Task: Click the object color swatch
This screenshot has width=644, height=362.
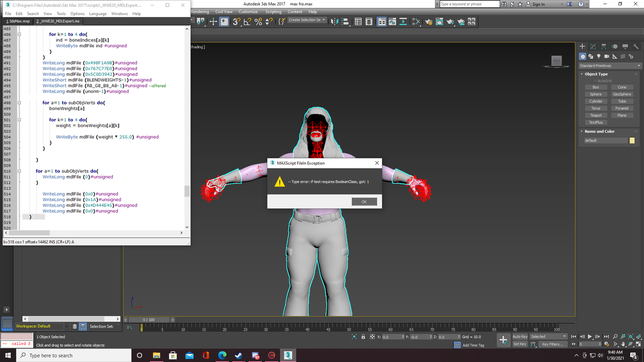Action: (632, 140)
